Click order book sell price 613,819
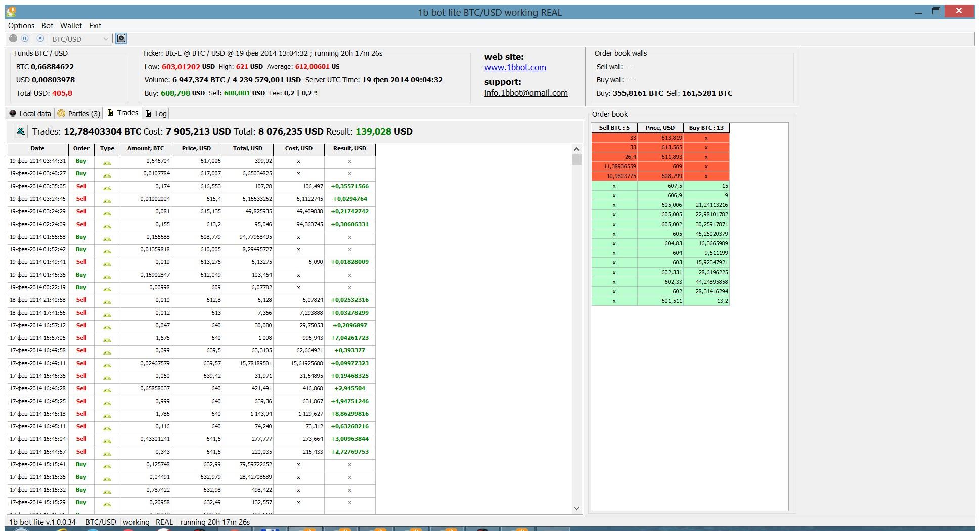980x531 pixels. [x=672, y=138]
